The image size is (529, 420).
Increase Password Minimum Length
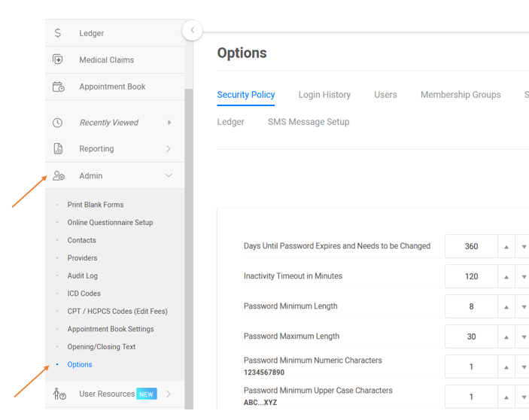coord(506,306)
